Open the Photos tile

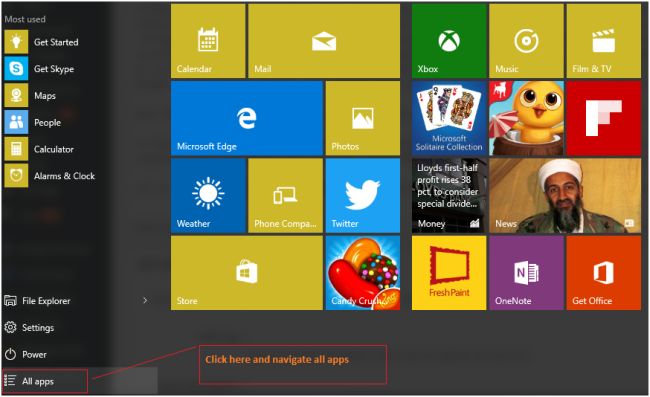click(363, 118)
